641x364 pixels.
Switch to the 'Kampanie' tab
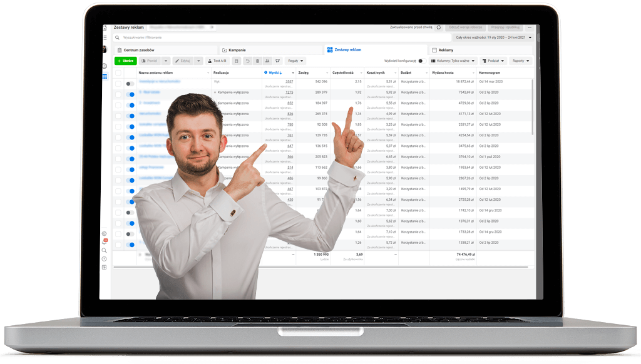pos(237,49)
